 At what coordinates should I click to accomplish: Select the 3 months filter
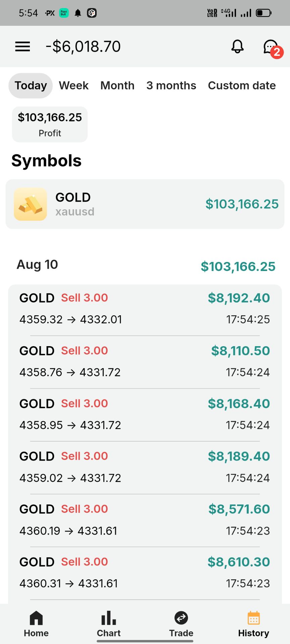(x=171, y=86)
